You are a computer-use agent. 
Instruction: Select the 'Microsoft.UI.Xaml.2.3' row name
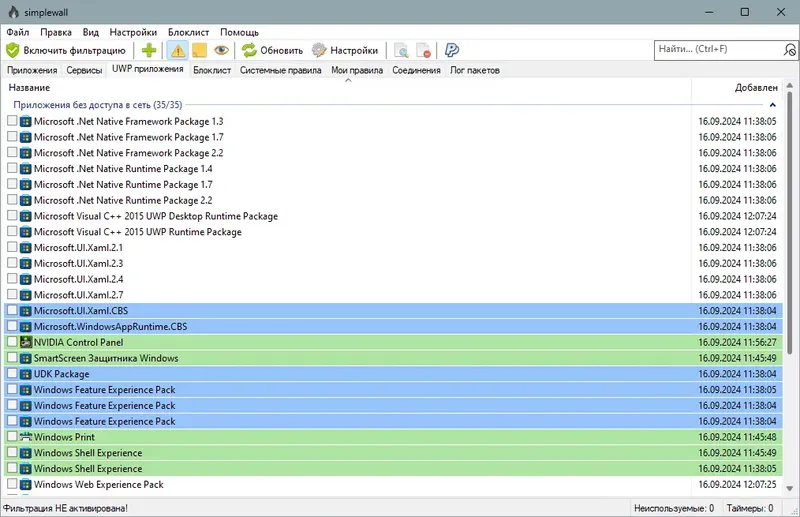pos(79,263)
